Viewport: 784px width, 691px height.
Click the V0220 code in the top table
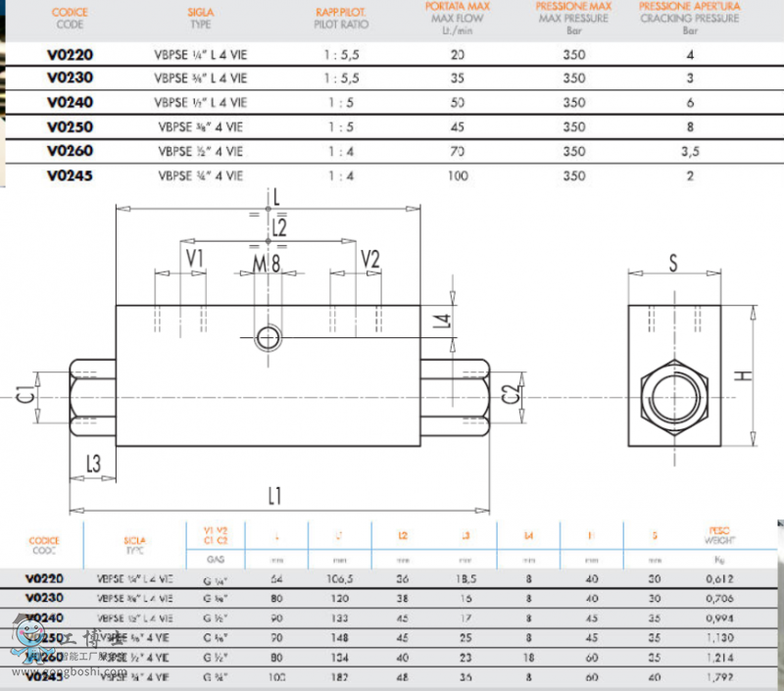point(71,56)
